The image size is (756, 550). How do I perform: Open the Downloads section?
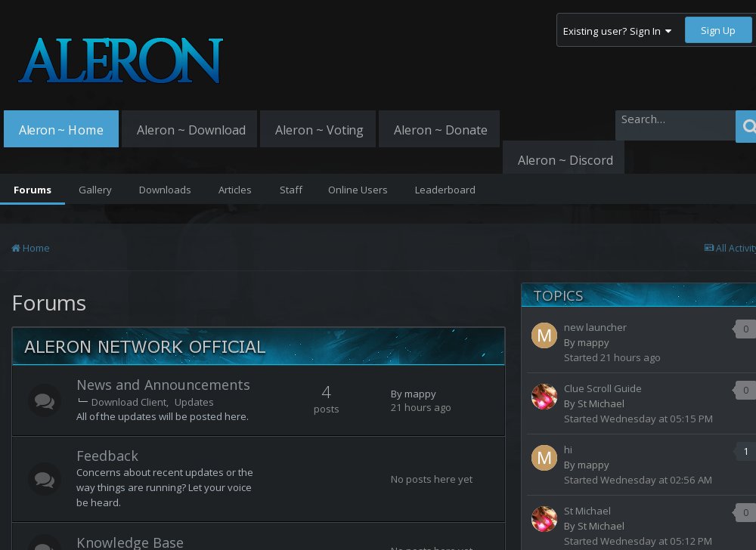click(x=165, y=190)
